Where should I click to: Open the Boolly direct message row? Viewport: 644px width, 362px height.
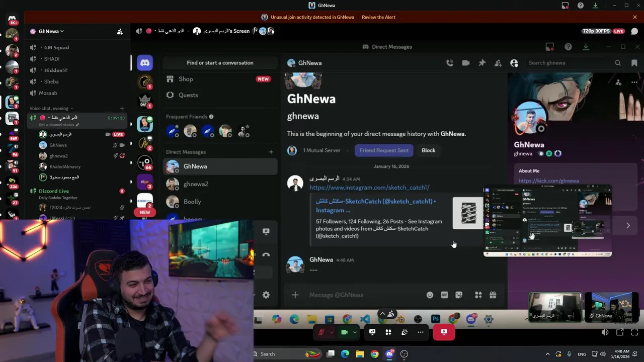pyautogui.click(x=220, y=202)
